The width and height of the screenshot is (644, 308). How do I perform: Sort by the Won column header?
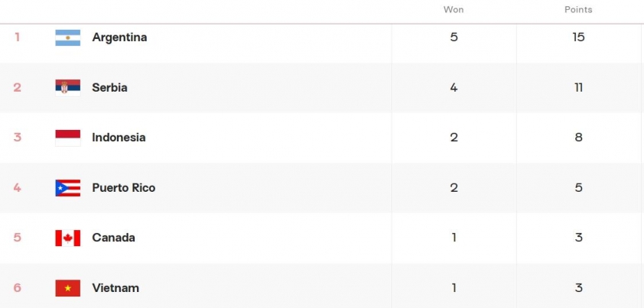[x=454, y=9]
